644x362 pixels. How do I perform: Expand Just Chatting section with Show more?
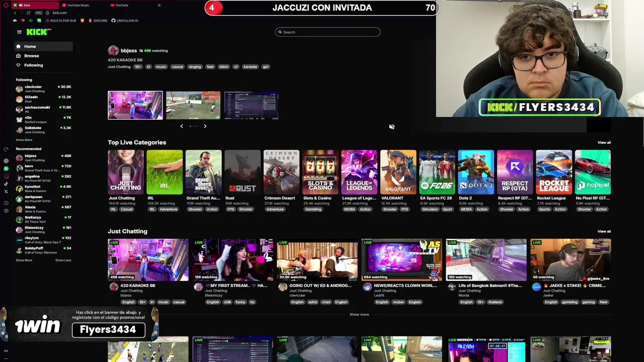(359, 315)
